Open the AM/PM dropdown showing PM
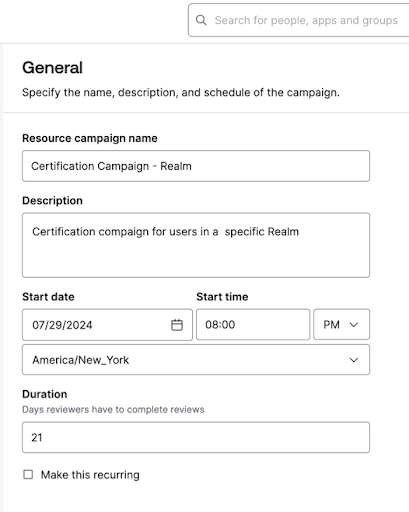Viewport: 409px width, 512px height. (341, 324)
